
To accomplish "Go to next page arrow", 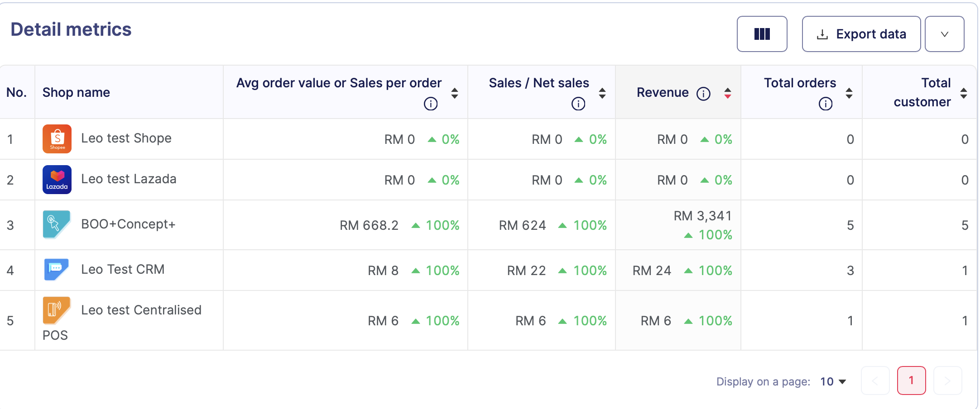I will pyautogui.click(x=947, y=380).
